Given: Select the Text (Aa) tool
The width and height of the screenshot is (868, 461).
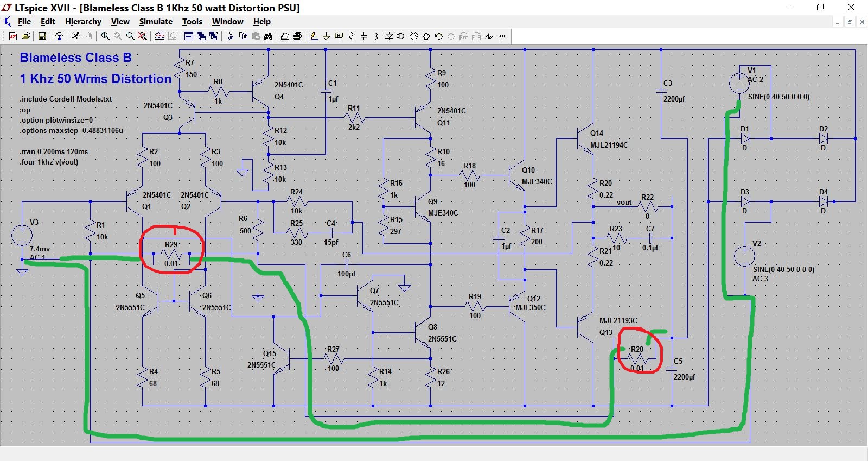Looking at the screenshot, I should (x=489, y=36).
